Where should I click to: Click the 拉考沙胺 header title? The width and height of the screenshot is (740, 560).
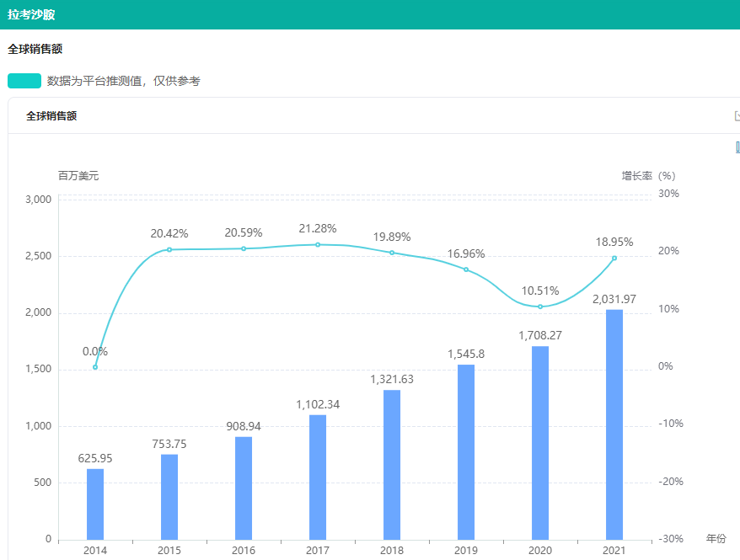[26, 14]
